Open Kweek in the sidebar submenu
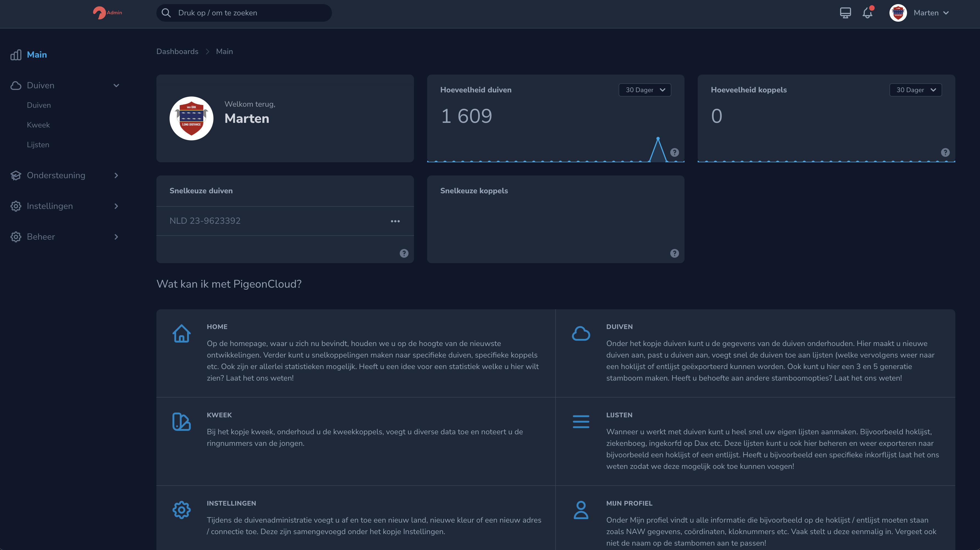Screen dimensions: 980x550 coord(38,125)
